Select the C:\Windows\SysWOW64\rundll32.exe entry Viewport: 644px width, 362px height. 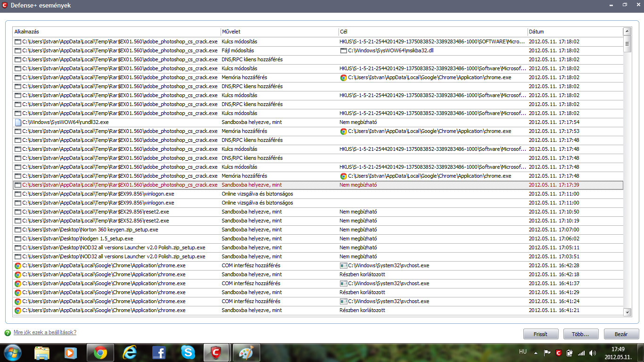(x=66, y=122)
